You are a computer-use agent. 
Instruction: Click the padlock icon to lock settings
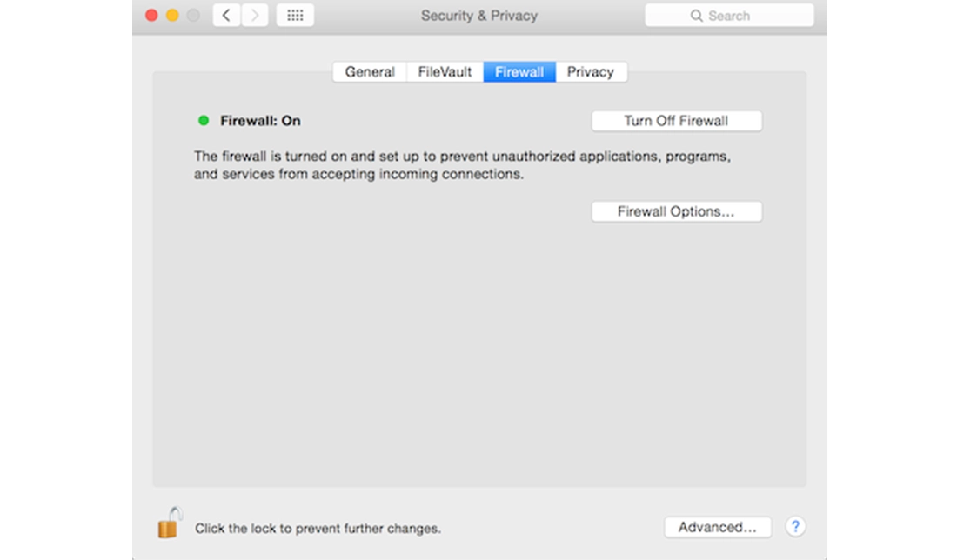coord(169,523)
